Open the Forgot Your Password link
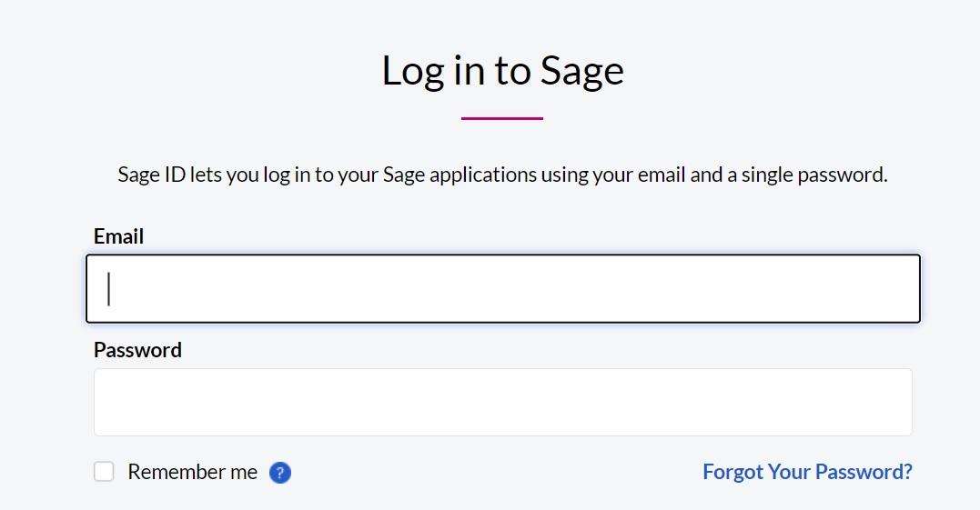980x510 pixels. (x=807, y=472)
